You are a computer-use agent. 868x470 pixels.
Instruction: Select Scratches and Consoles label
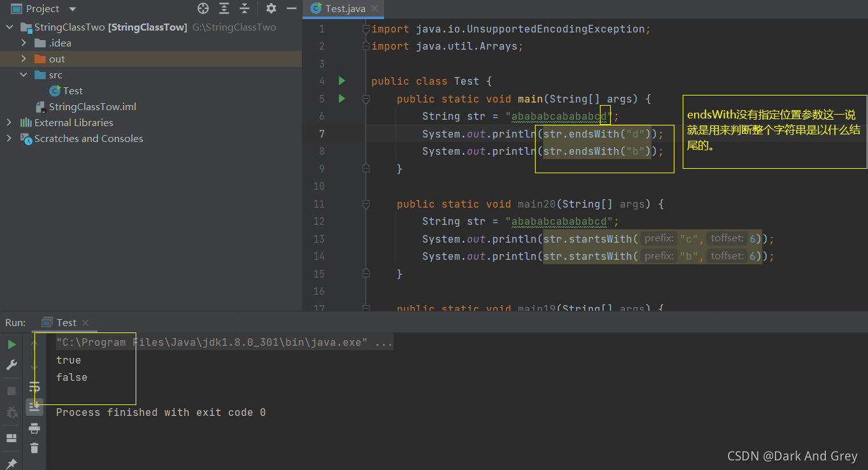pyautogui.click(x=89, y=139)
